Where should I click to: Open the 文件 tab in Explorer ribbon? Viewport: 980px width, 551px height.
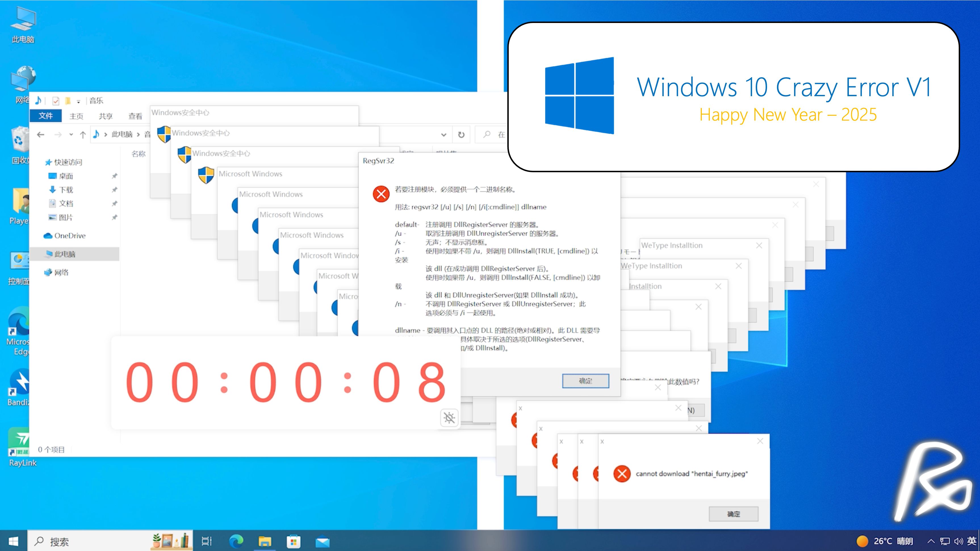46,115
